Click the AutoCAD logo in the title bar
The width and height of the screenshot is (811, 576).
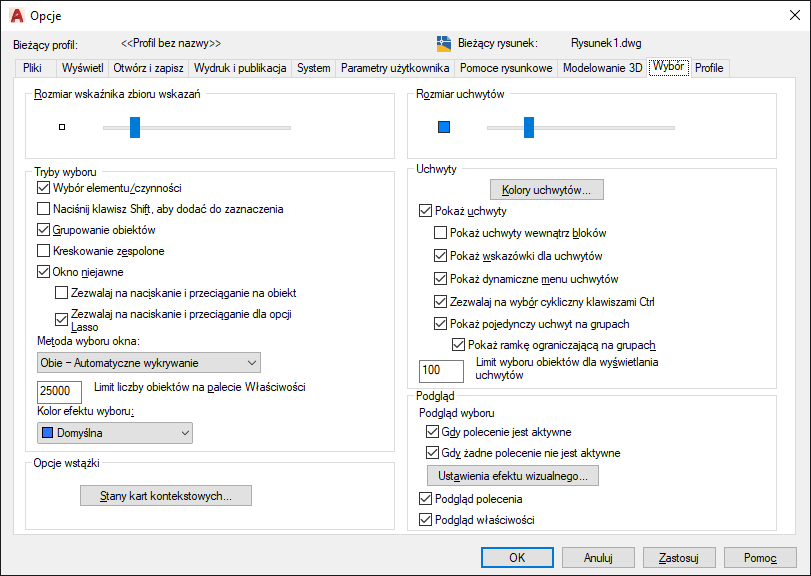[x=16, y=16]
